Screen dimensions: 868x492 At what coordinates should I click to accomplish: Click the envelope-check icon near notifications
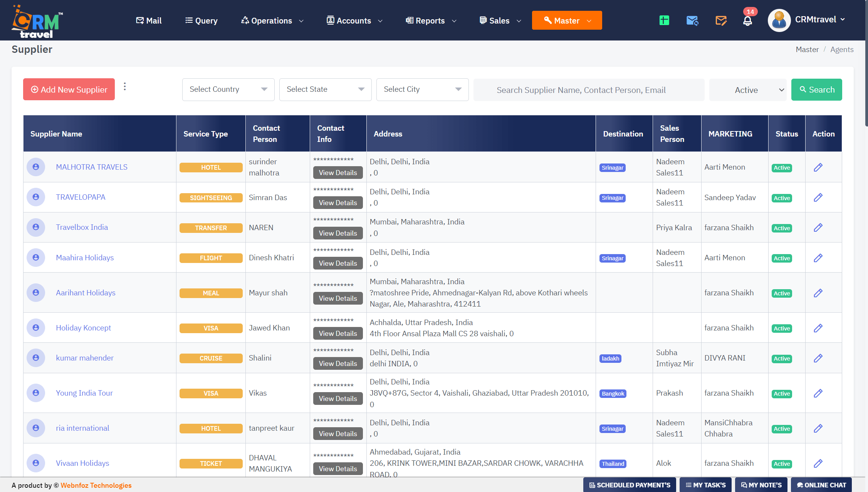point(721,20)
